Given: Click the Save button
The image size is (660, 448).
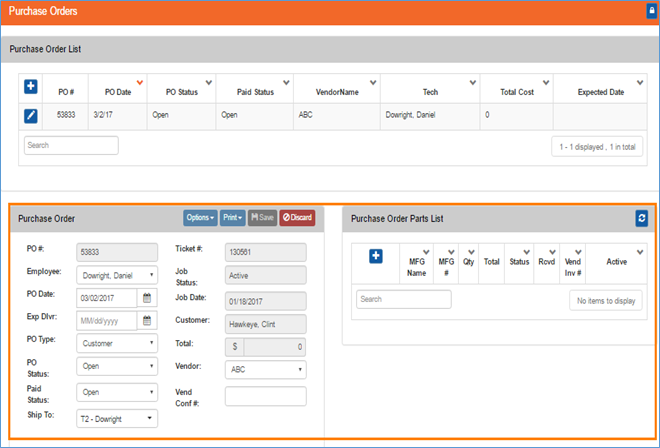Looking at the screenshot, I should tap(262, 218).
